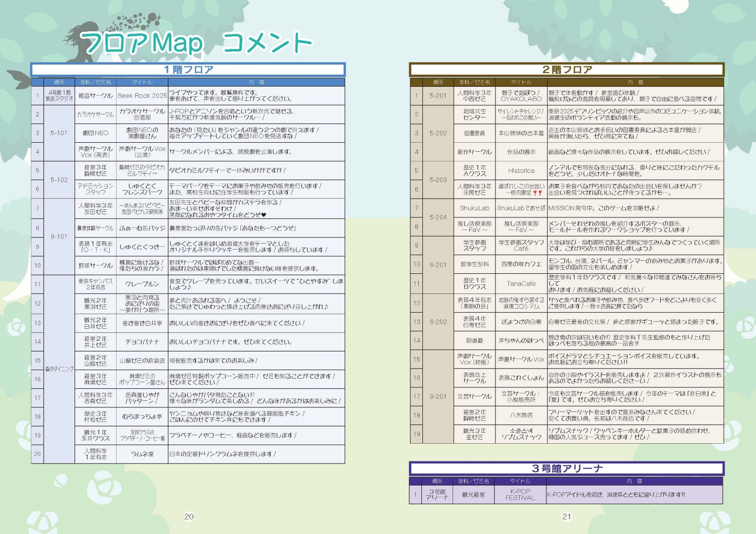Click the "学生参画スタッフCafé" title cell
Viewport: 756px width, 534px height.
pyautogui.click(x=521, y=246)
